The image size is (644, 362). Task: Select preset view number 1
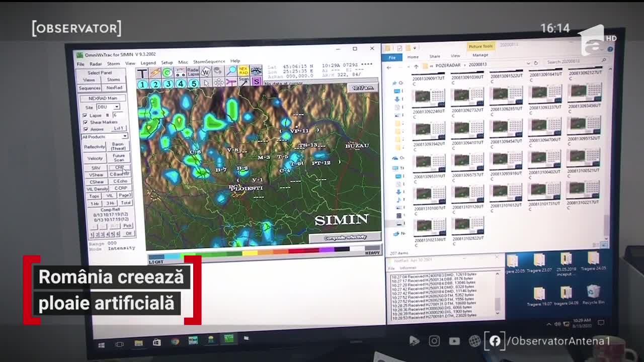click(x=142, y=84)
